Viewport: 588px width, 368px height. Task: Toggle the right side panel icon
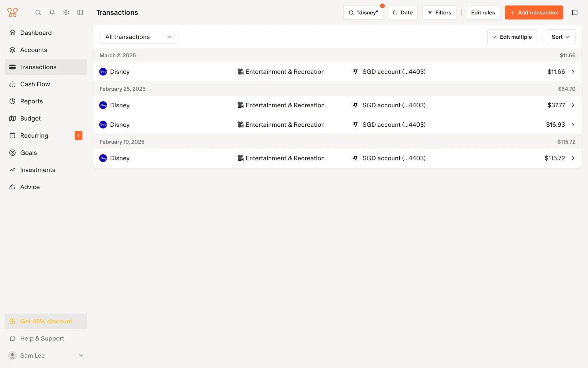[575, 13]
